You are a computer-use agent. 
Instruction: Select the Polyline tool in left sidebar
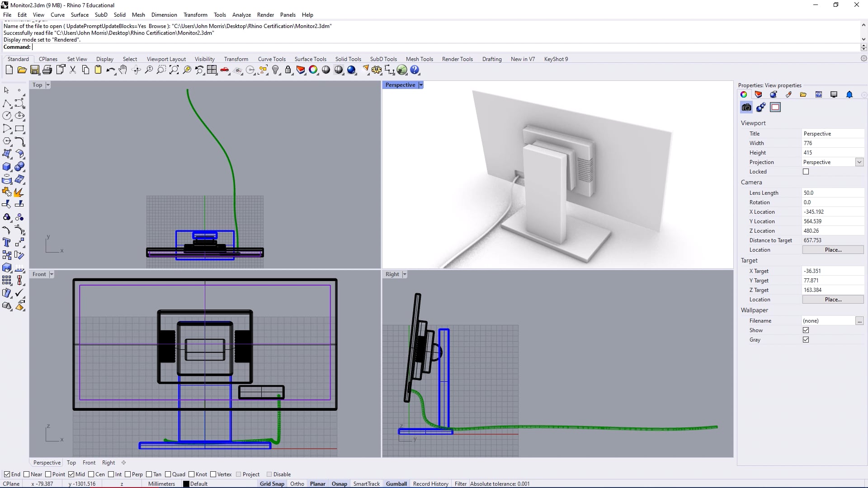tap(7, 103)
